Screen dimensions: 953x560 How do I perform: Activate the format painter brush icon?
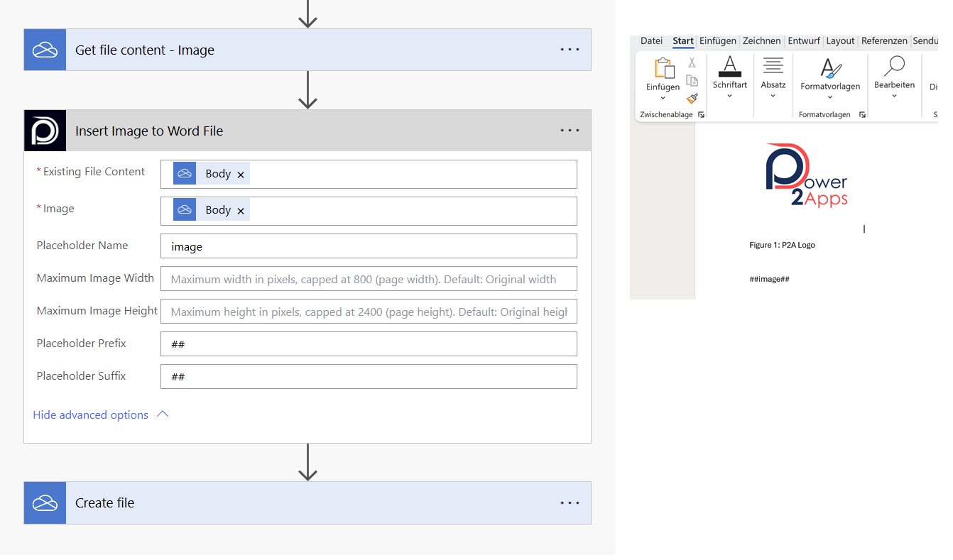coord(692,99)
